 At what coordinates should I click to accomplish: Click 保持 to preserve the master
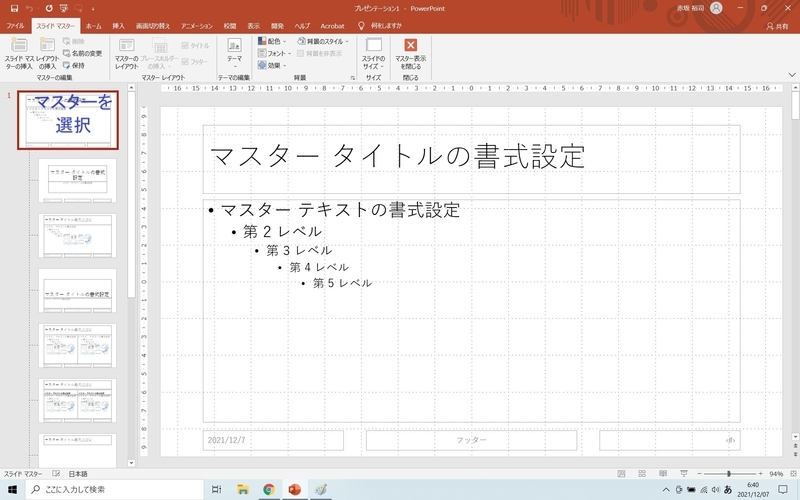(74, 65)
